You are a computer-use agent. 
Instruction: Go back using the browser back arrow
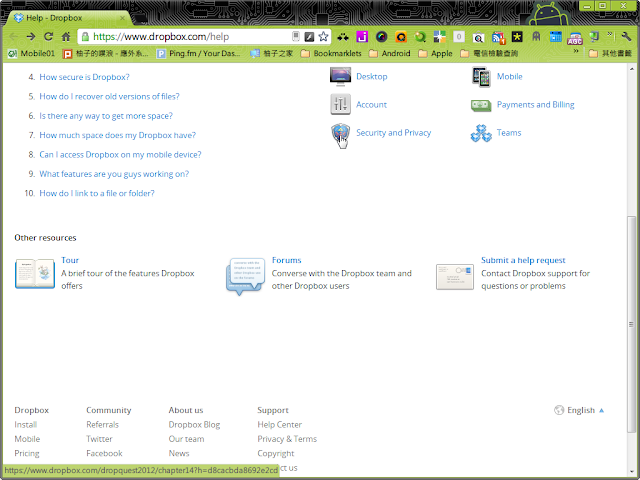13,37
